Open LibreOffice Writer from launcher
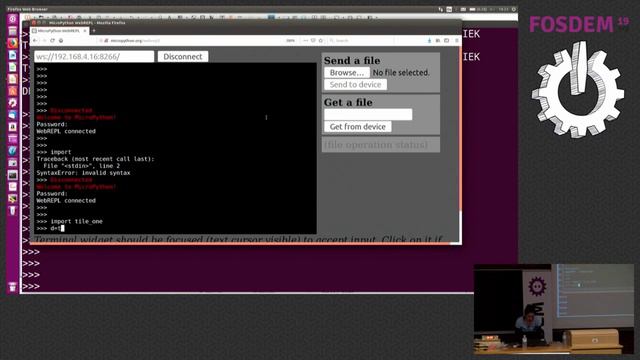640x360 pixels. [13, 55]
